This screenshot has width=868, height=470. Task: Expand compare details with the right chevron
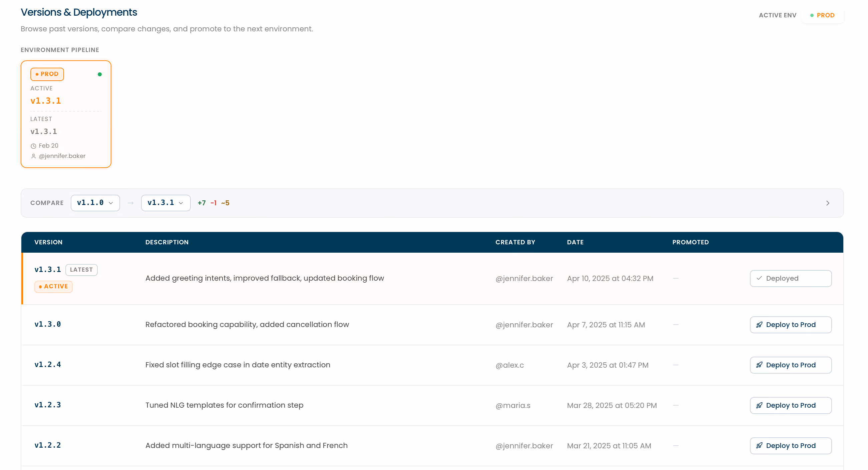pyautogui.click(x=828, y=203)
